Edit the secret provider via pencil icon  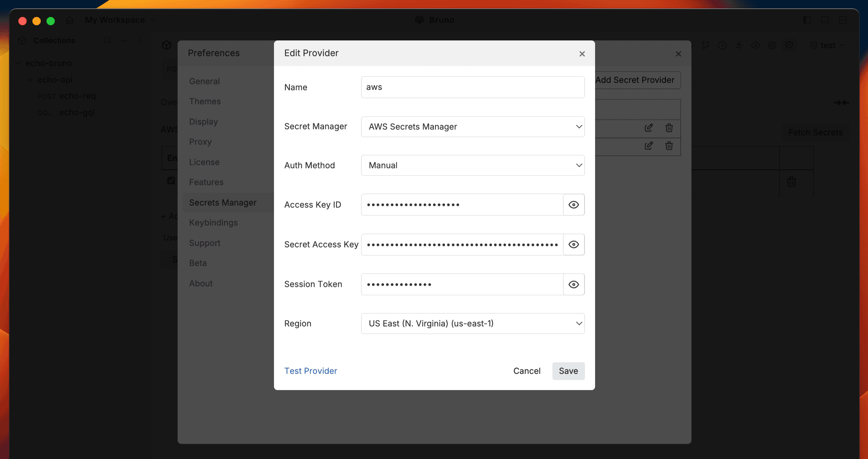[x=649, y=128]
